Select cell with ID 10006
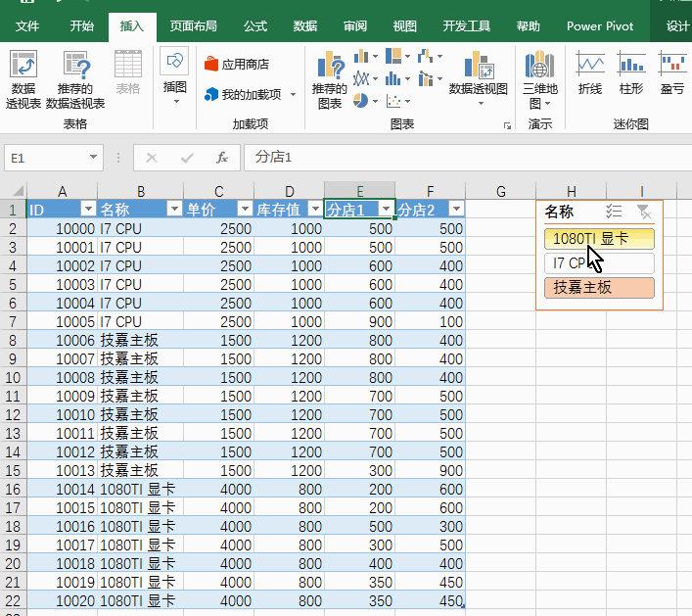This screenshot has width=692, height=616. tap(62, 341)
